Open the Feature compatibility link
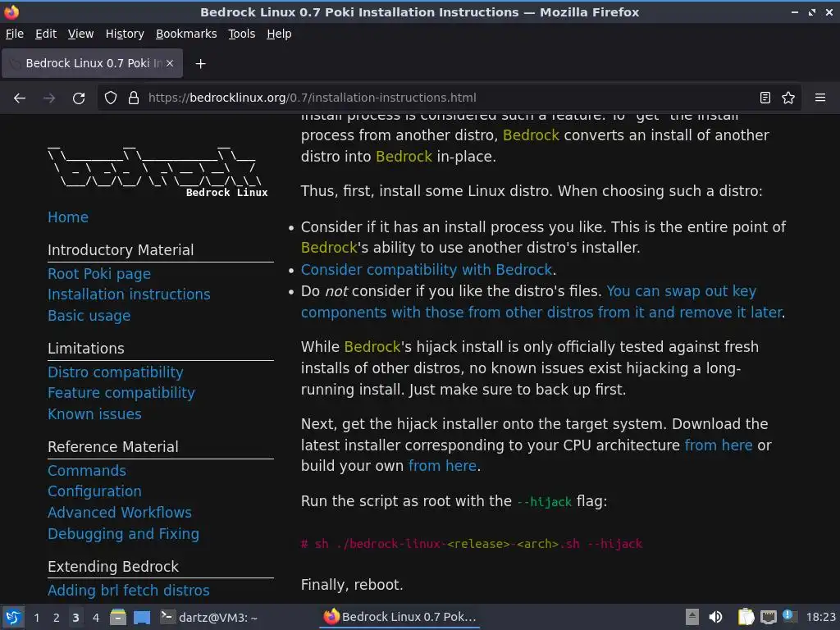This screenshot has width=840, height=630. tap(121, 393)
